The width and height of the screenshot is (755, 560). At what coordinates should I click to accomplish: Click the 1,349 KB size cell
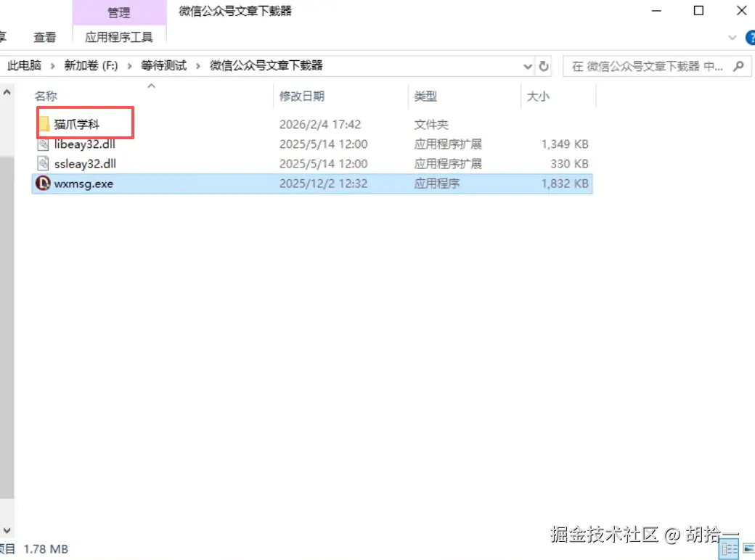565,144
